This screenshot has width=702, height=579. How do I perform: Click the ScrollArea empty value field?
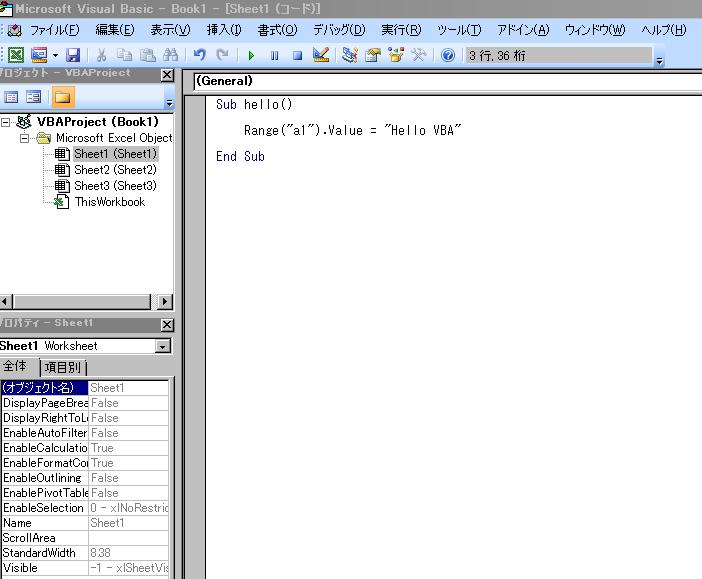click(128, 538)
